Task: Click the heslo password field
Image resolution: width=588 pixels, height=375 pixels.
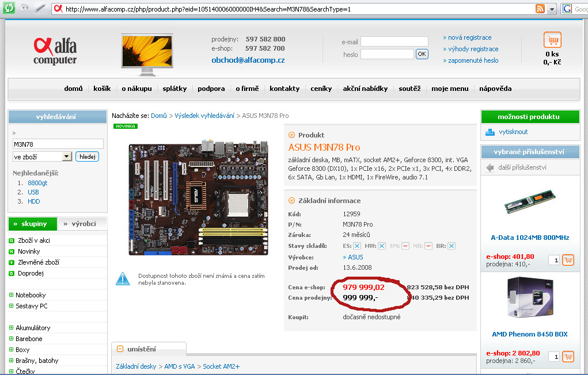Action: tap(387, 54)
